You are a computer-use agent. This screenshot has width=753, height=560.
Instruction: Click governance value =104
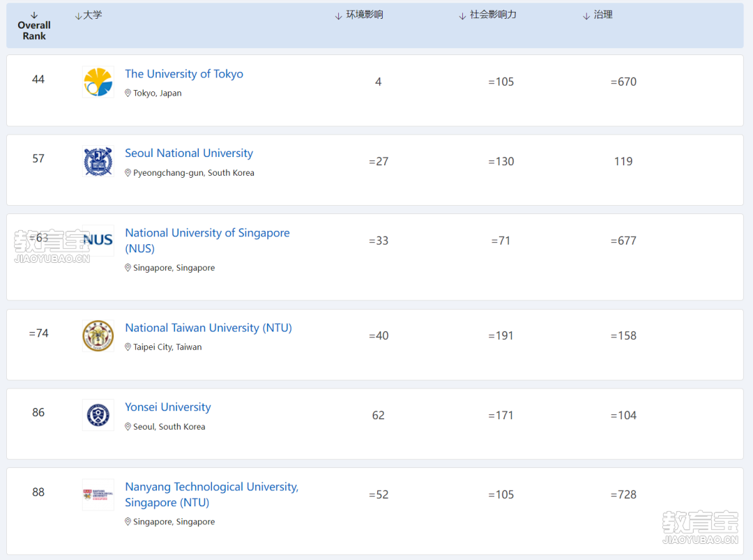[x=623, y=416]
